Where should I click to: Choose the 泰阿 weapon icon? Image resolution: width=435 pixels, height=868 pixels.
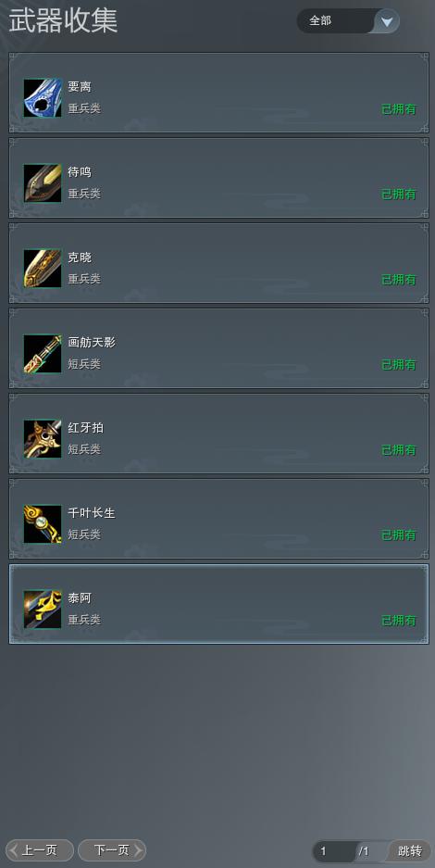coord(43,609)
